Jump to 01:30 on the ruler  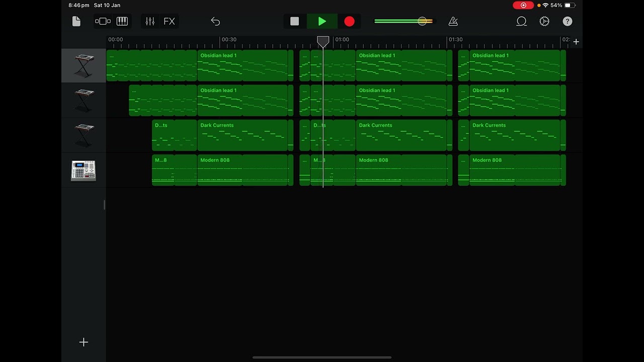pyautogui.click(x=456, y=39)
